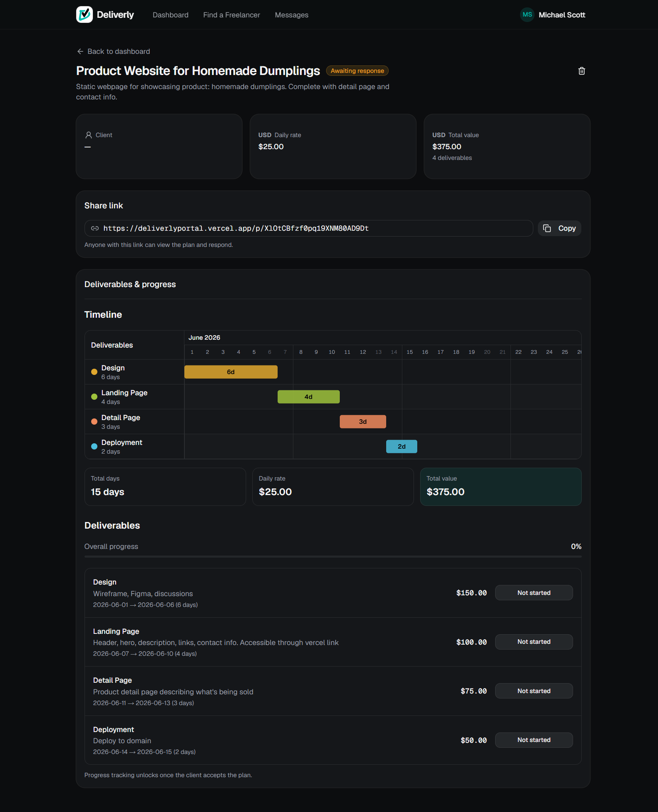Click the orange Design color dot

(x=94, y=372)
